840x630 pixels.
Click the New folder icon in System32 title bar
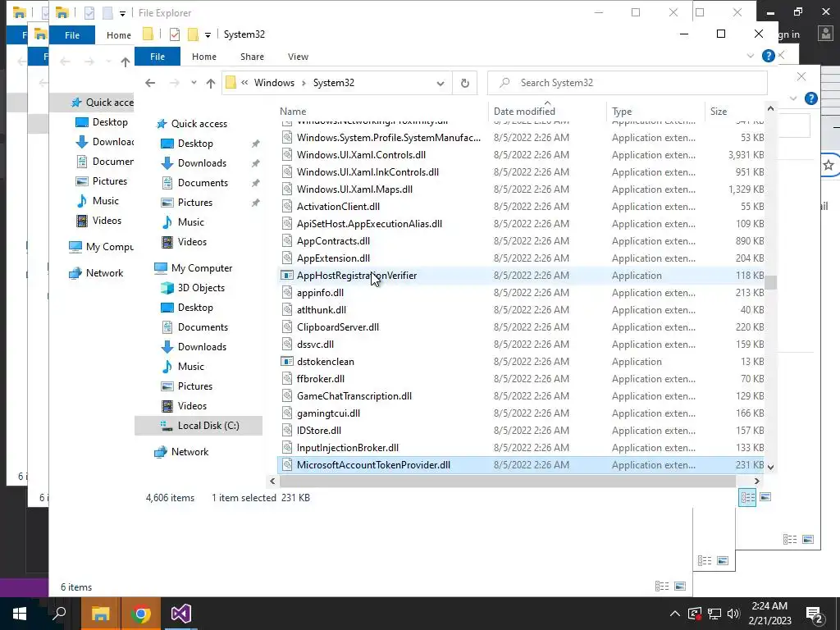coord(193,34)
